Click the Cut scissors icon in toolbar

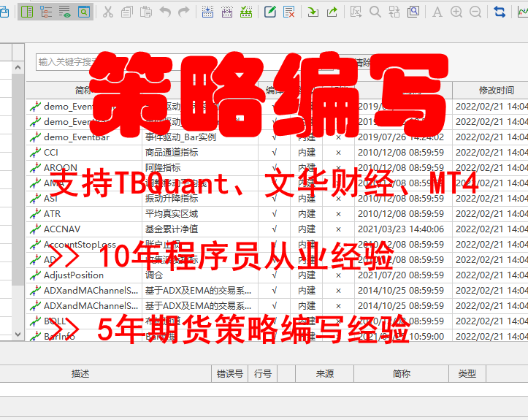[108, 12]
